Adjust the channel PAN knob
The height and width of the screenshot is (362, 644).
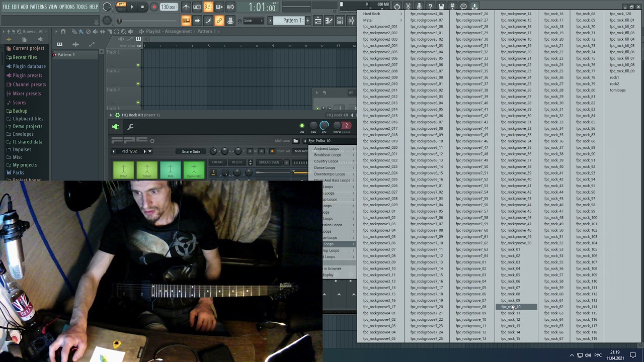[313, 126]
